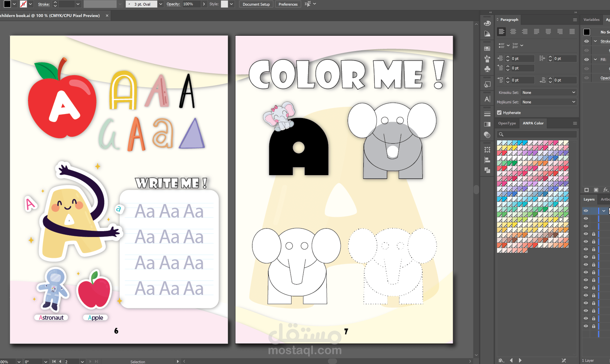
Task: Expand the 3 pt. Oval brush dropdown
Action: 161,4
